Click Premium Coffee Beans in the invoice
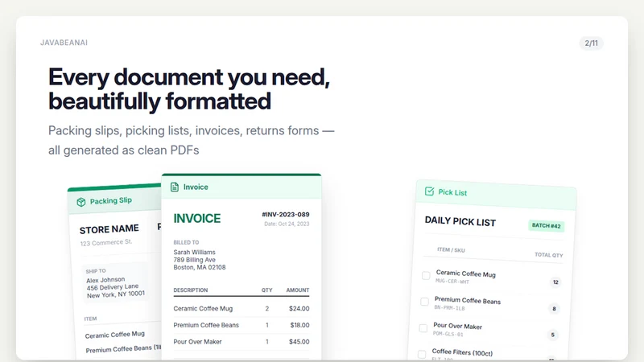644x362 pixels. [206, 325]
